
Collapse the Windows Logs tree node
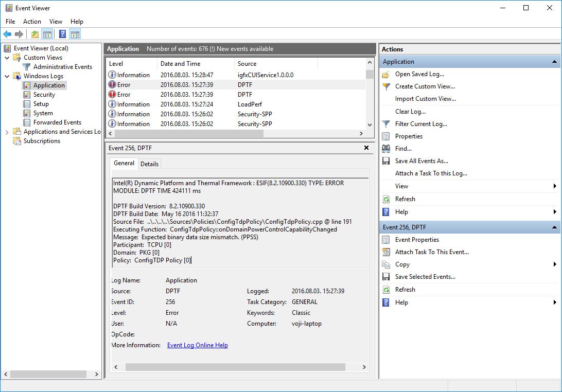(7, 76)
